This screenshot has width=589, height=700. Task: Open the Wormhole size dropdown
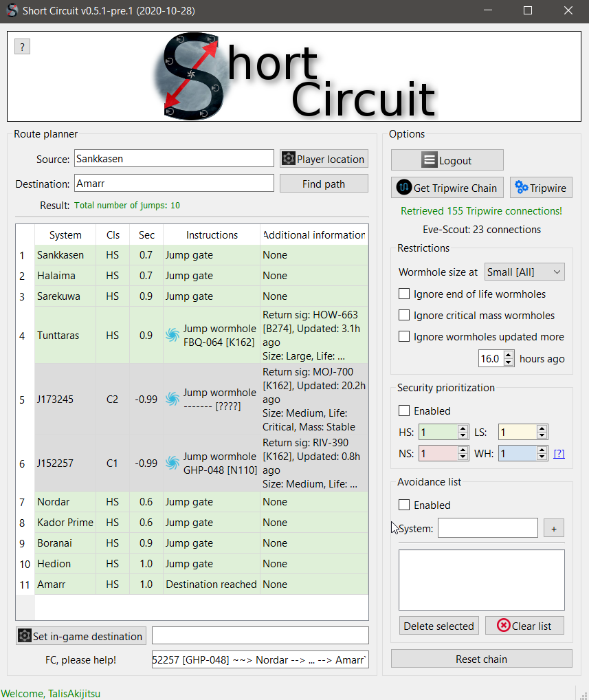525,272
